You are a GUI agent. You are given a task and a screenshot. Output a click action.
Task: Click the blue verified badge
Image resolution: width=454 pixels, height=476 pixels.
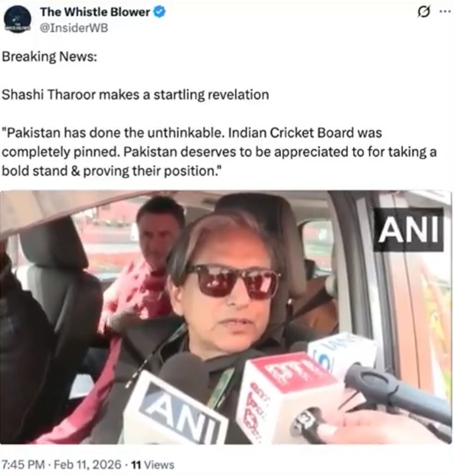coord(159,12)
